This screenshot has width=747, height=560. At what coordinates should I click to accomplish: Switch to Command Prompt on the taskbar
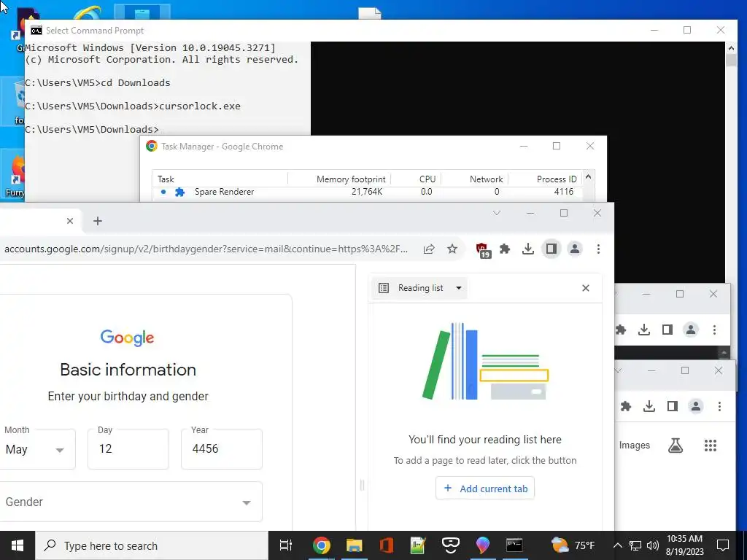click(x=514, y=545)
